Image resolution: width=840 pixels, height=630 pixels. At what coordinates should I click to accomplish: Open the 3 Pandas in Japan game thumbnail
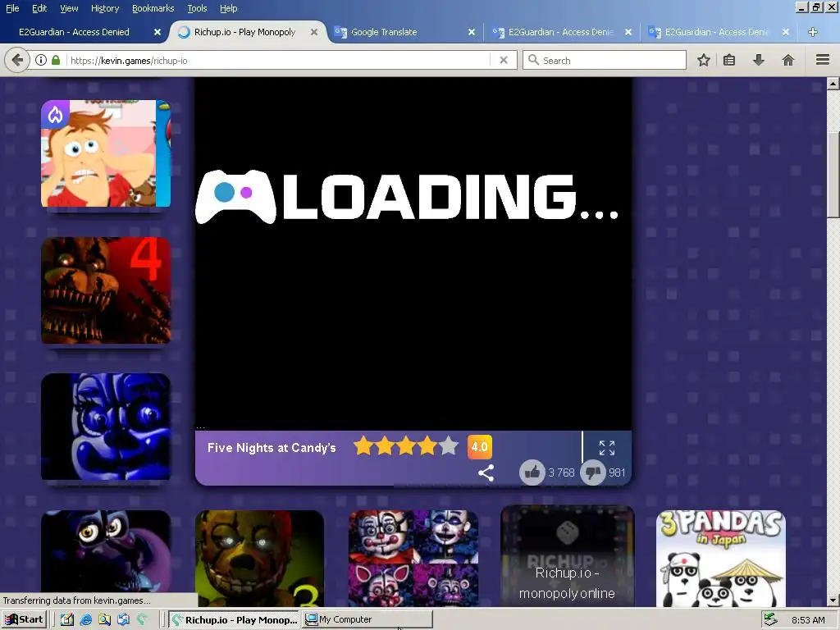721,558
